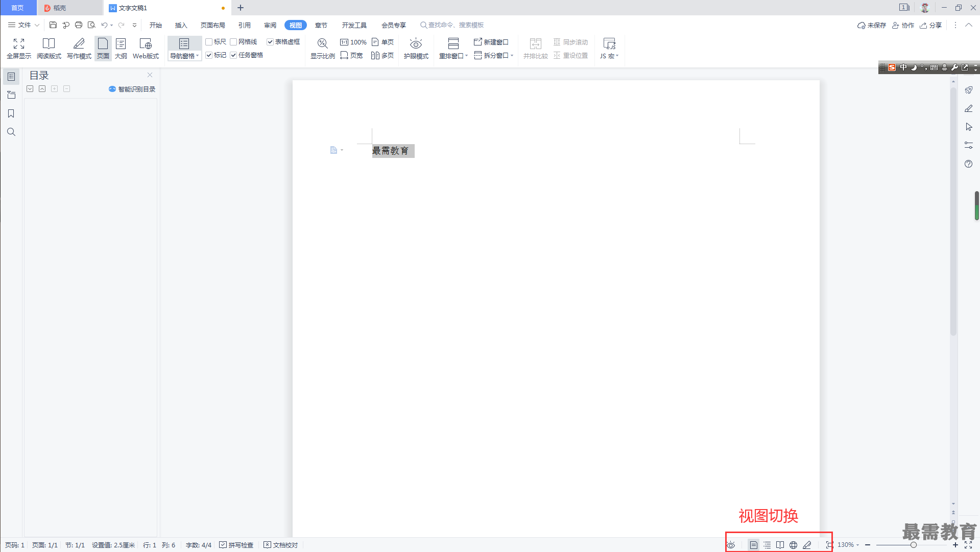Click the eye-protection icon in status bar
Viewport: 980px width, 552px height.
point(731,545)
